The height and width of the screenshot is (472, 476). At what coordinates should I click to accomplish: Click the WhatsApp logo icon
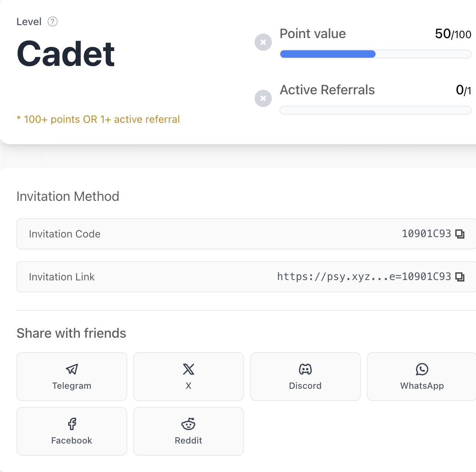(x=422, y=369)
